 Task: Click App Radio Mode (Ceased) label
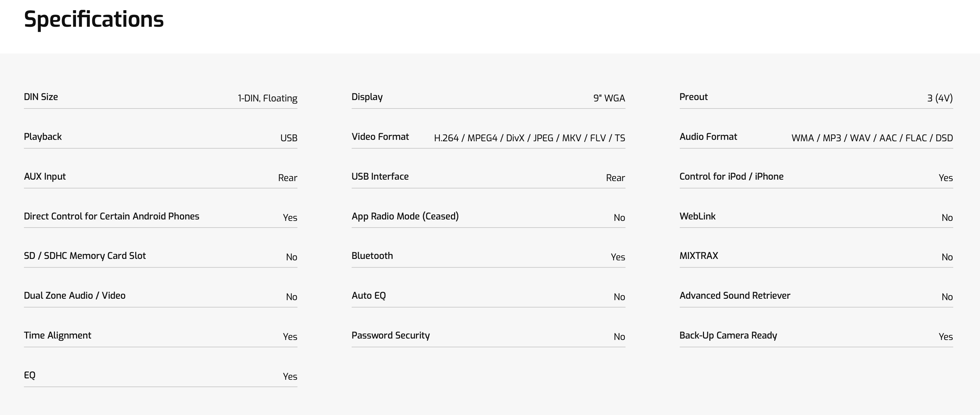(x=405, y=216)
